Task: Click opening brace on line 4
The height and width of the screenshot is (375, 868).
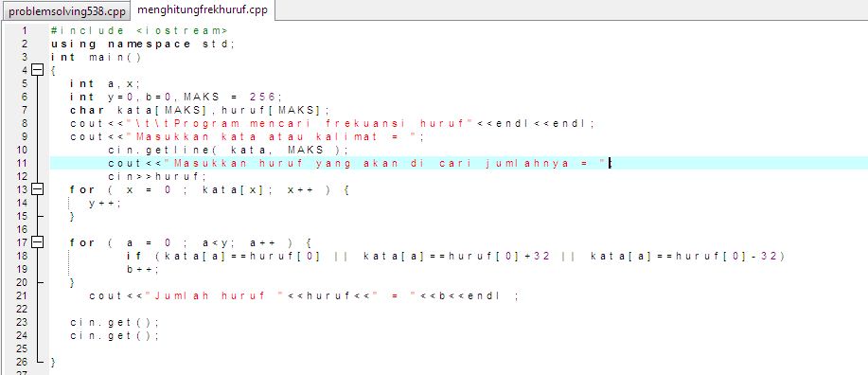Action: pyautogui.click(x=53, y=70)
